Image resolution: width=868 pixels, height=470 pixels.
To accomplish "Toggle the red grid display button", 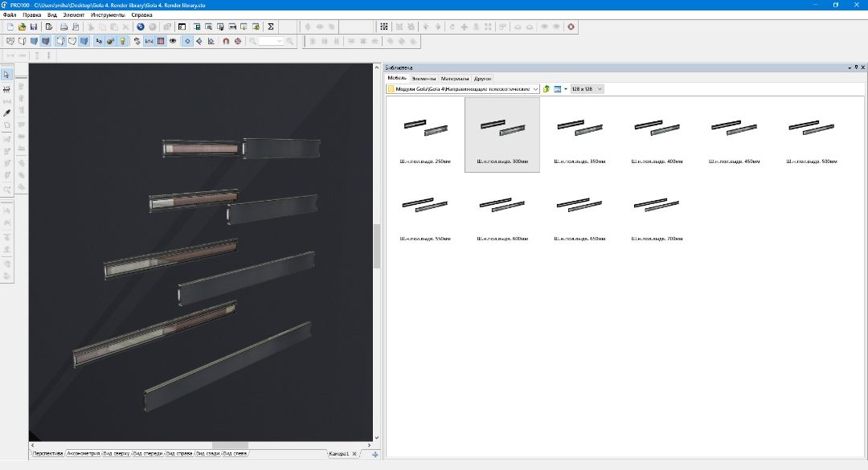I will point(161,41).
